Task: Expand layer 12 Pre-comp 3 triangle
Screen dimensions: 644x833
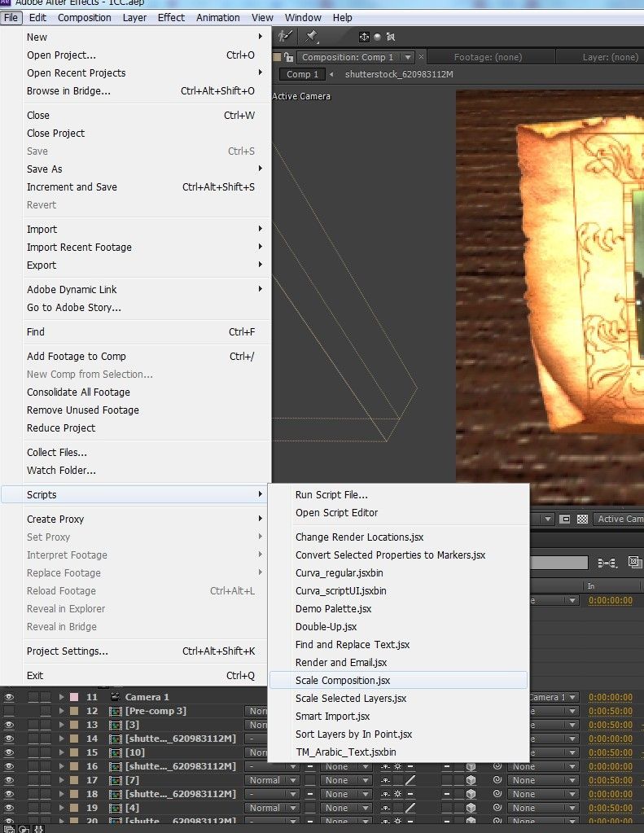Action: coord(62,711)
